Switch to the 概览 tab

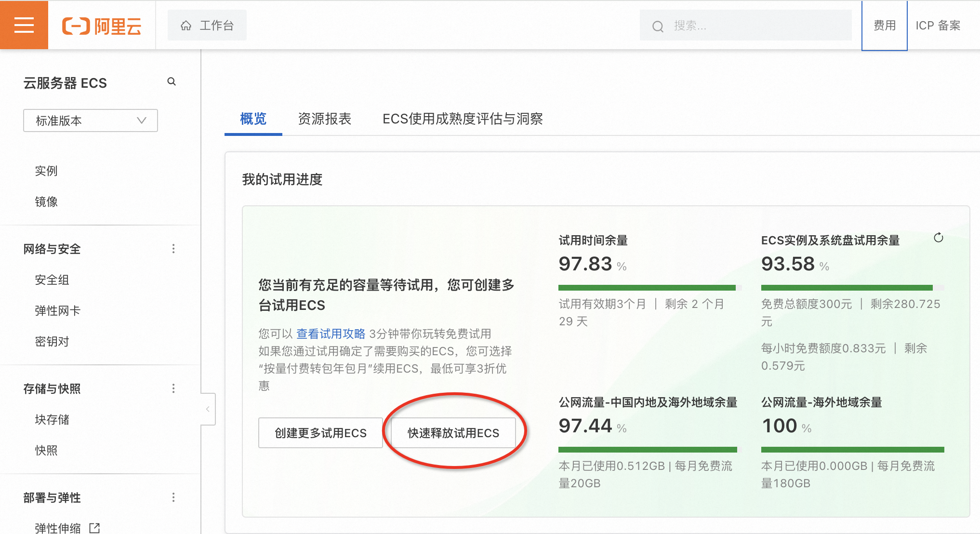point(253,119)
